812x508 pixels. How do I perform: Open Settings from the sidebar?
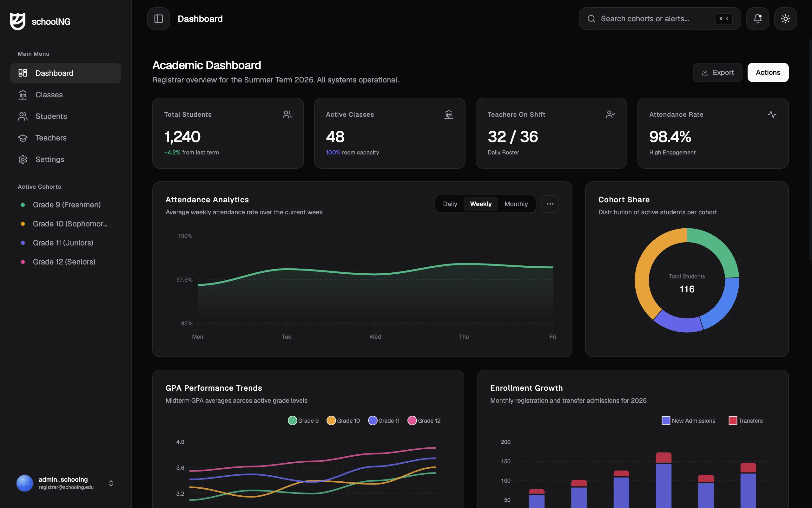[x=66, y=159]
